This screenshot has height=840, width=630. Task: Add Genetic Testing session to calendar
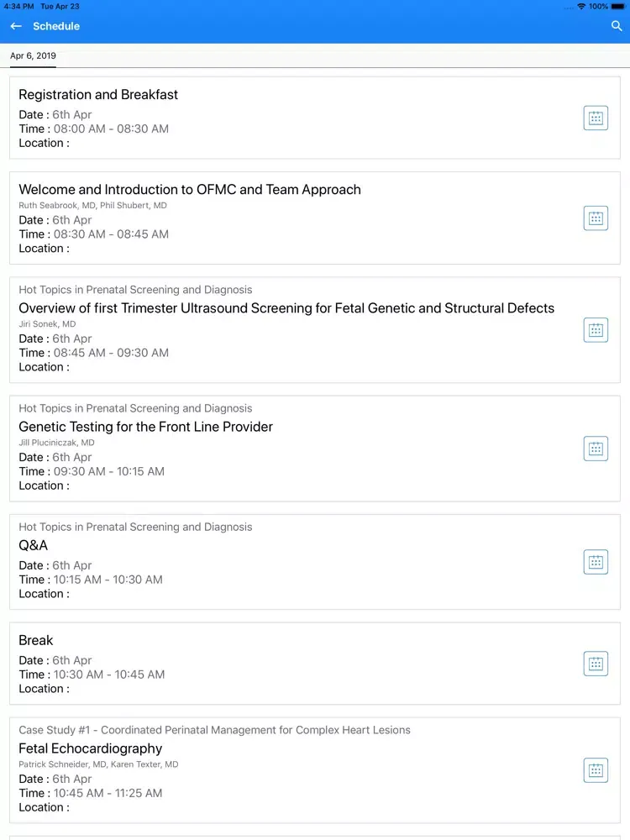(x=596, y=449)
